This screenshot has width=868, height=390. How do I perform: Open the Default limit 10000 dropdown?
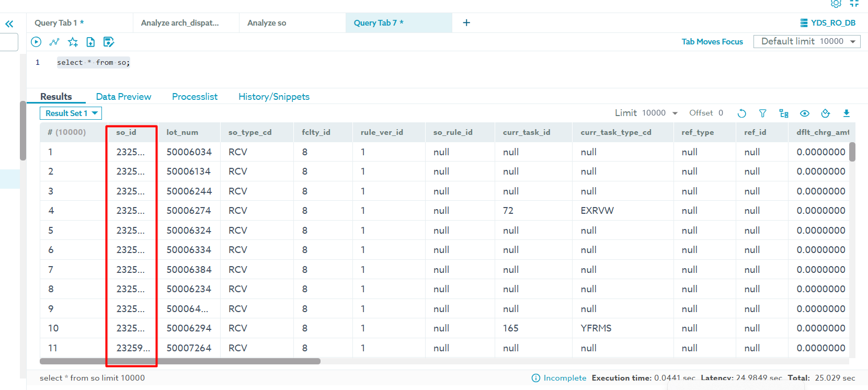(x=807, y=41)
